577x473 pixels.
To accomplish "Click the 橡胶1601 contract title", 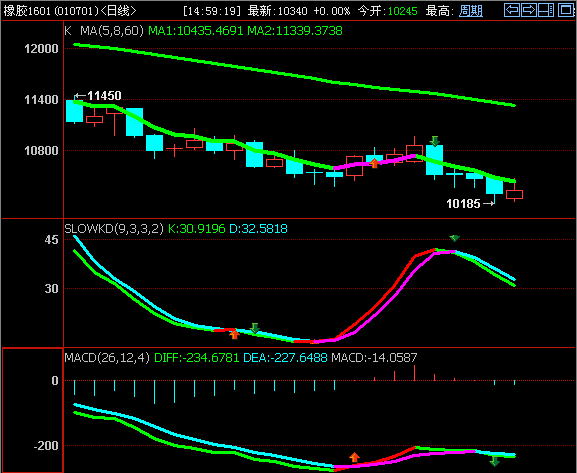I will click(27, 11).
